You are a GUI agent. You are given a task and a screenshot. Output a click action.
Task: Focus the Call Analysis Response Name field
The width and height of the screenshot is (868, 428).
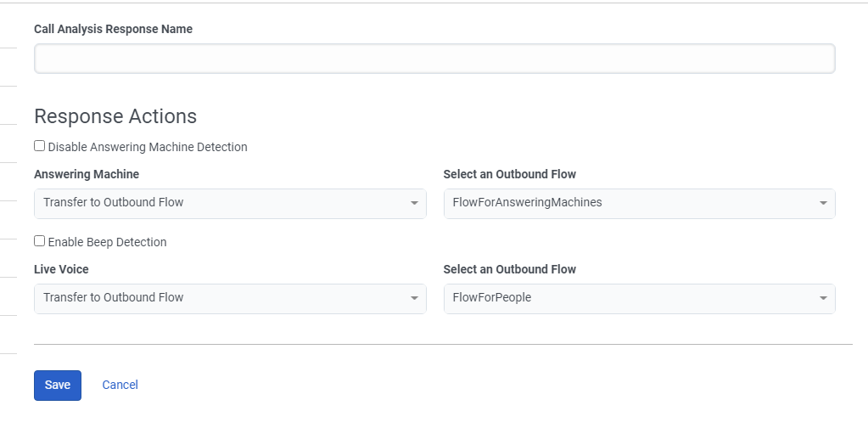tap(434, 59)
